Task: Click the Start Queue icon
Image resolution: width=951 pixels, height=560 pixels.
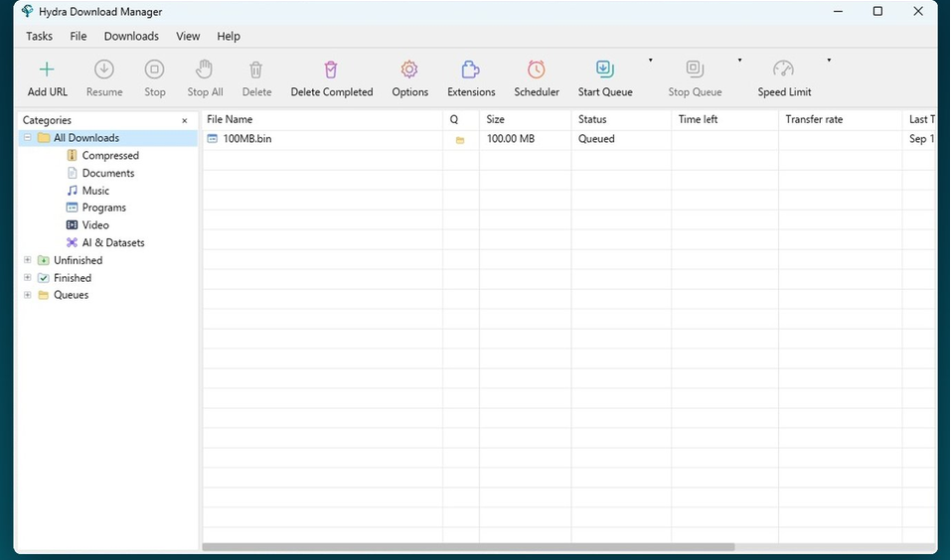Action: [x=605, y=70]
